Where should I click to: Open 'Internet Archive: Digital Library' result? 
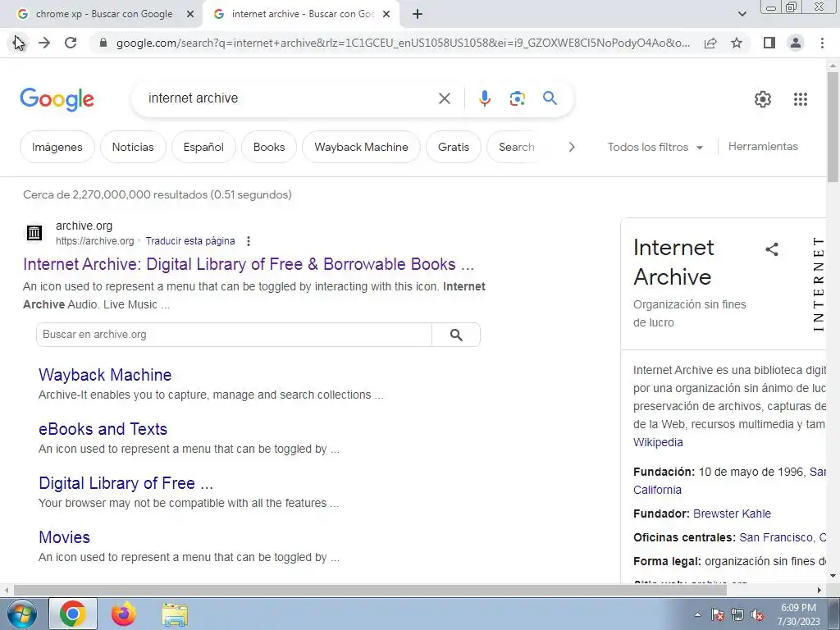click(x=249, y=264)
